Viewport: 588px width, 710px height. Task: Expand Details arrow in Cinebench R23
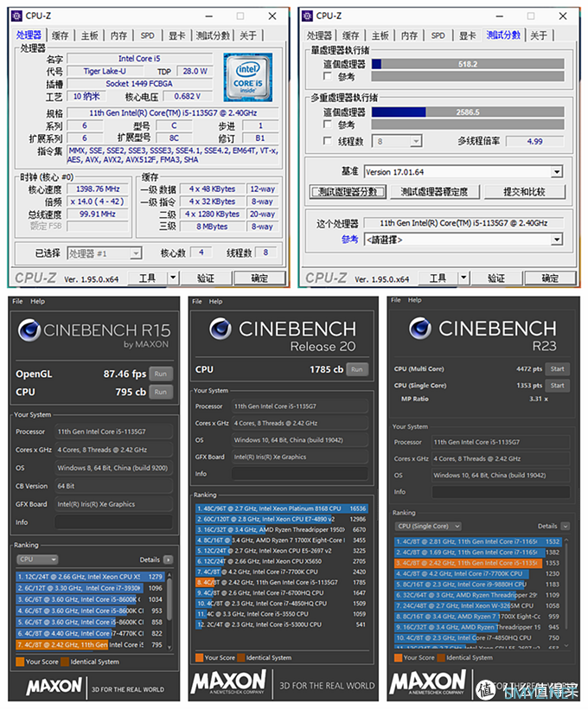565,526
